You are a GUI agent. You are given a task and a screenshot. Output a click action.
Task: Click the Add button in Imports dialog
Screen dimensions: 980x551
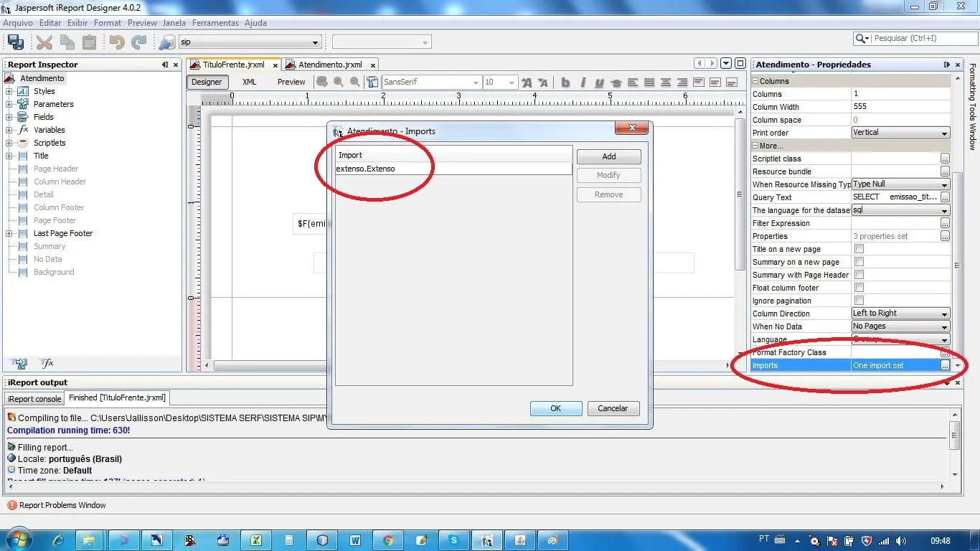click(x=608, y=156)
